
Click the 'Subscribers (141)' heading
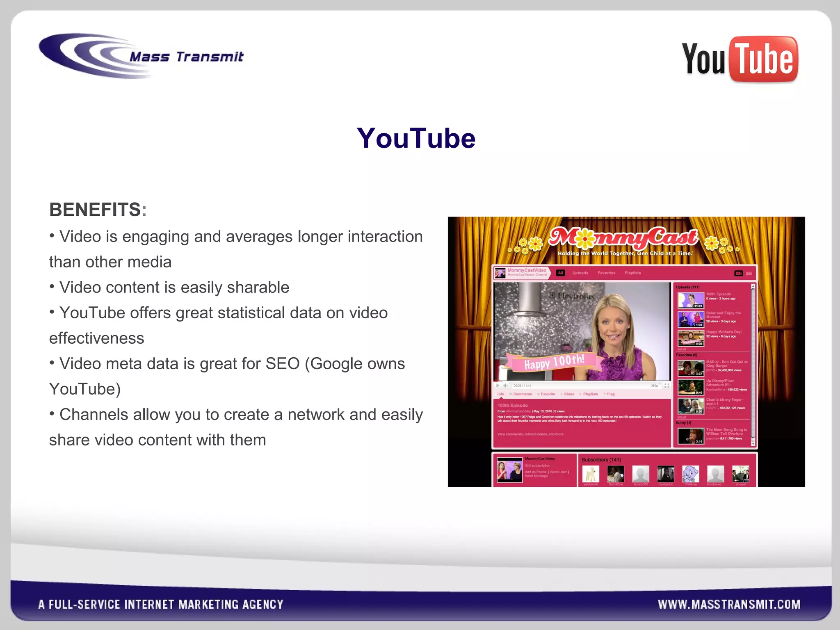click(601, 460)
